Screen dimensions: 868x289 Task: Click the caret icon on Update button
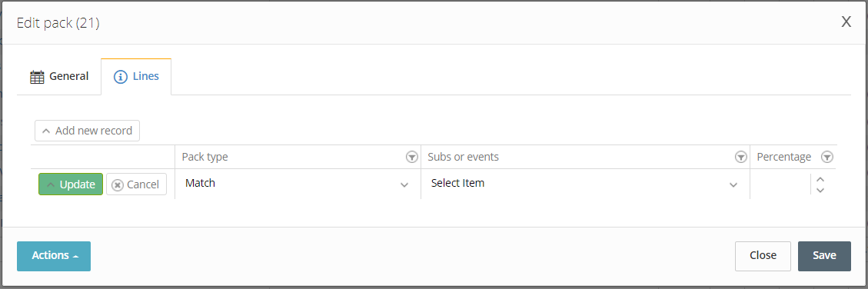pos(51,185)
